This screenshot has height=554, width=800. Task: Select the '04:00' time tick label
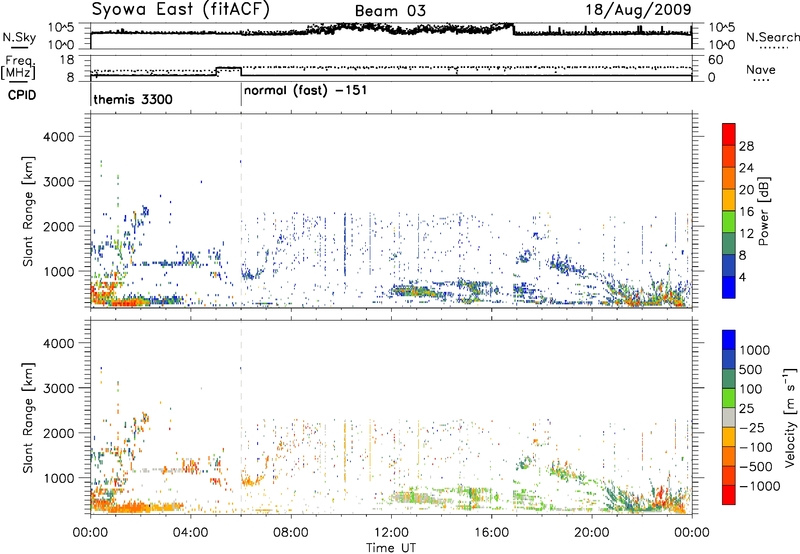(x=190, y=533)
